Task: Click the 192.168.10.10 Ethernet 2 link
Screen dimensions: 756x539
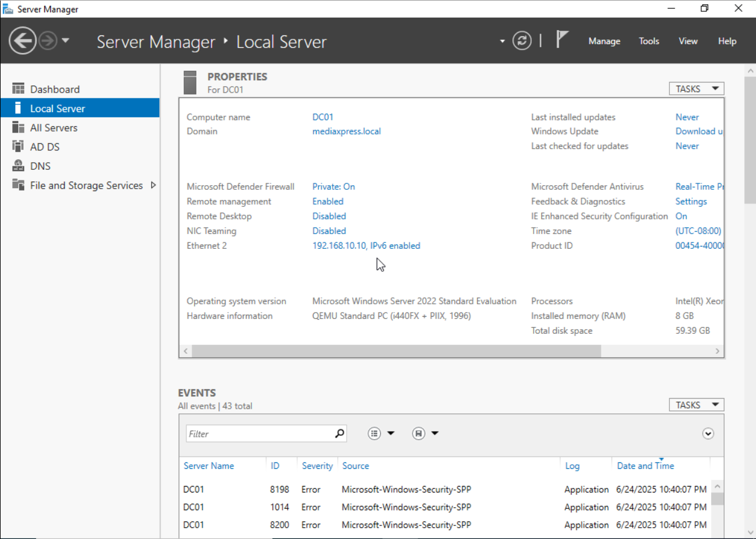Action: click(366, 245)
